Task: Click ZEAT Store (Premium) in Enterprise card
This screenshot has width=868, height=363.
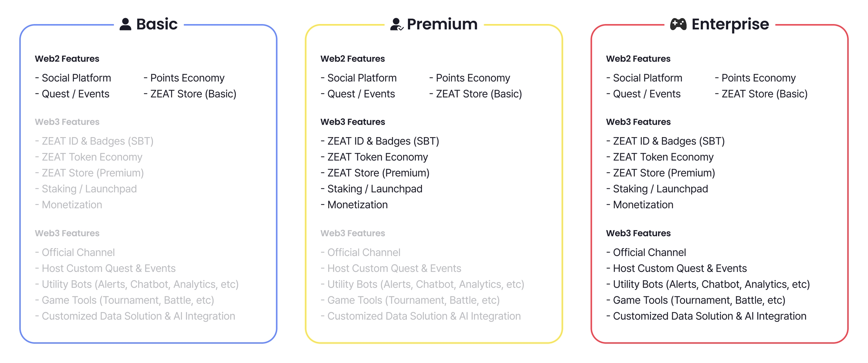Action: tap(664, 173)
